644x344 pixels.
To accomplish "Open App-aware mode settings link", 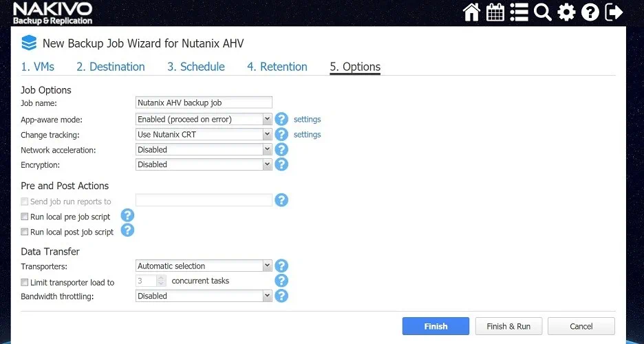I will tap(307, 119).
